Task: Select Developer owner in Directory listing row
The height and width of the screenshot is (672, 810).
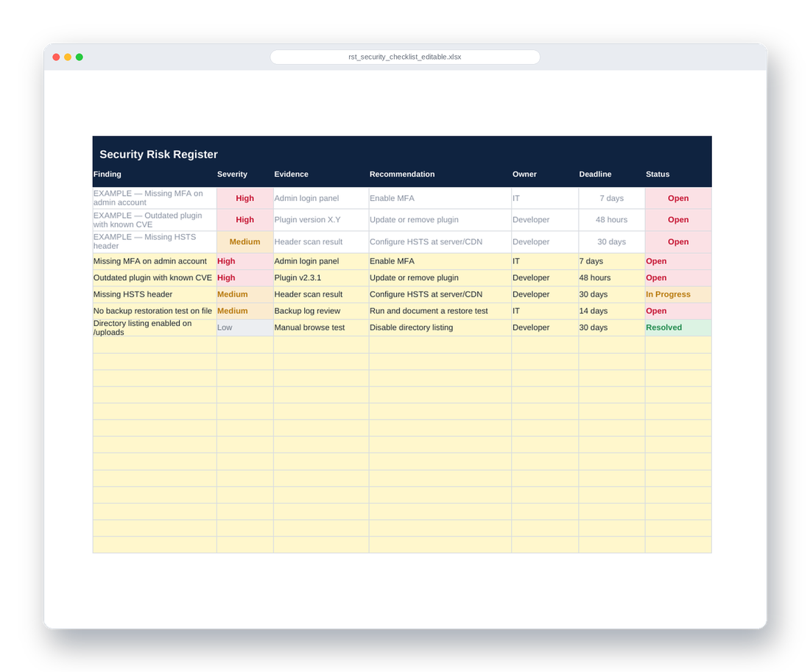Action: [x=545, y=328]
